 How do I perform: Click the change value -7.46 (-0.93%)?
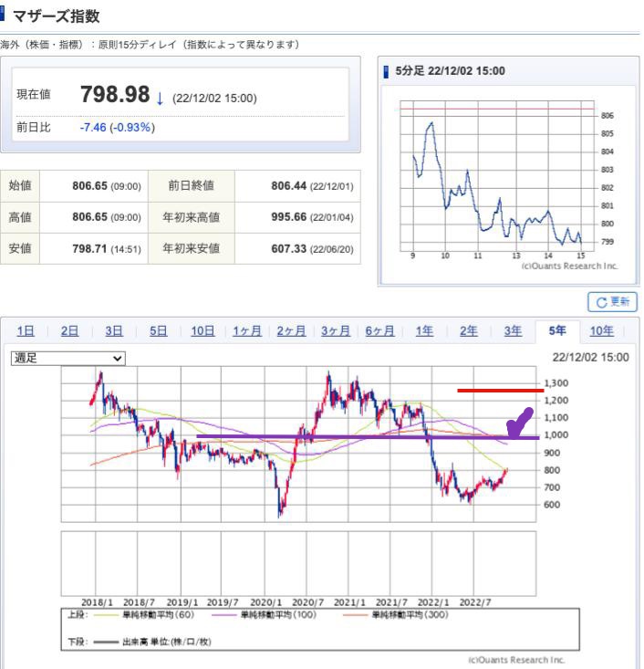click(x=118, y=127)
